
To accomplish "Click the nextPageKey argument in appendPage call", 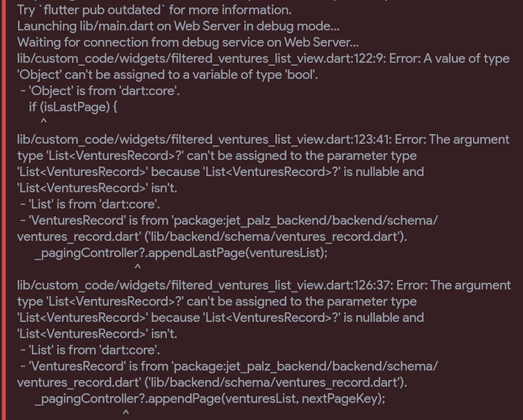I will coord(339,399).
